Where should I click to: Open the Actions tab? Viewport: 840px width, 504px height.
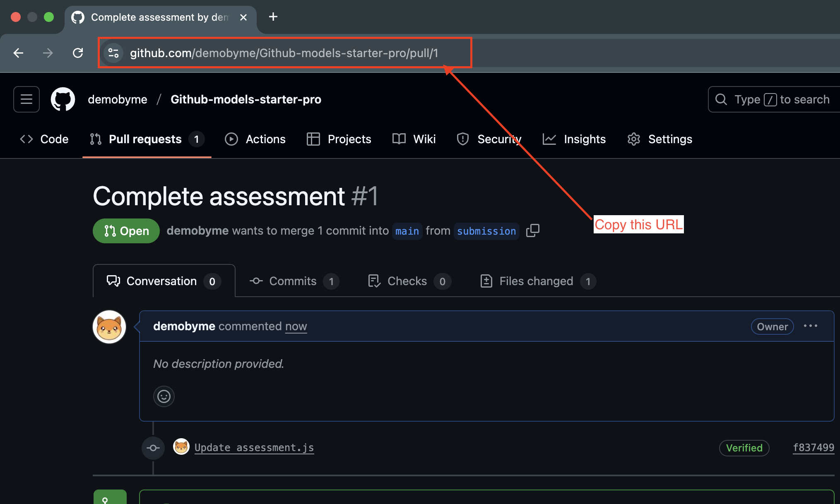(x=255, y=139)
